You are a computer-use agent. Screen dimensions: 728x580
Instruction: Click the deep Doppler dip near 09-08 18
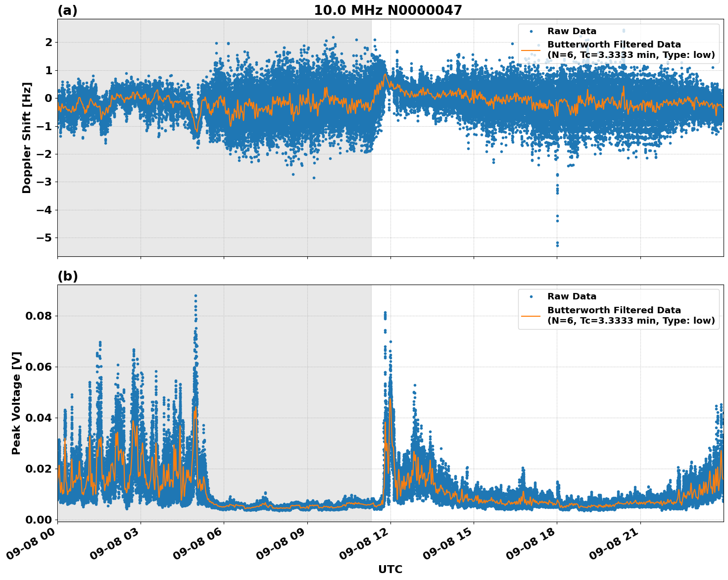[x=556, y=228]
